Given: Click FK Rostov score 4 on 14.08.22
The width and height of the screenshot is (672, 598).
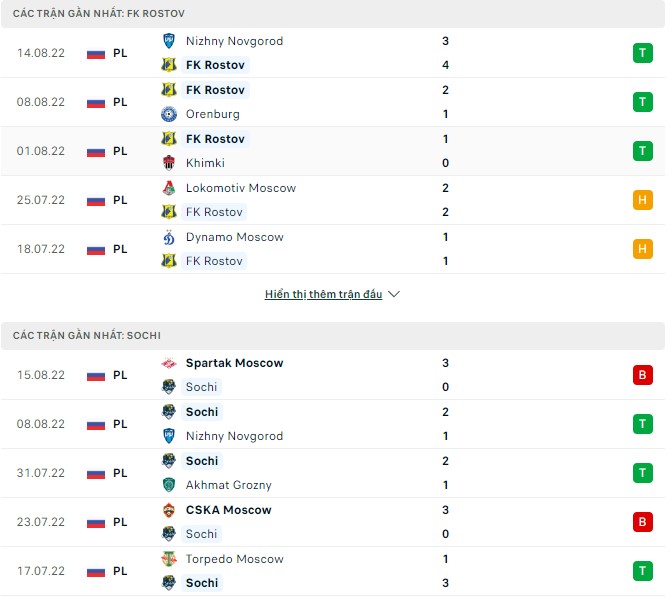Looking at the screenshot, I should (445, 65).
